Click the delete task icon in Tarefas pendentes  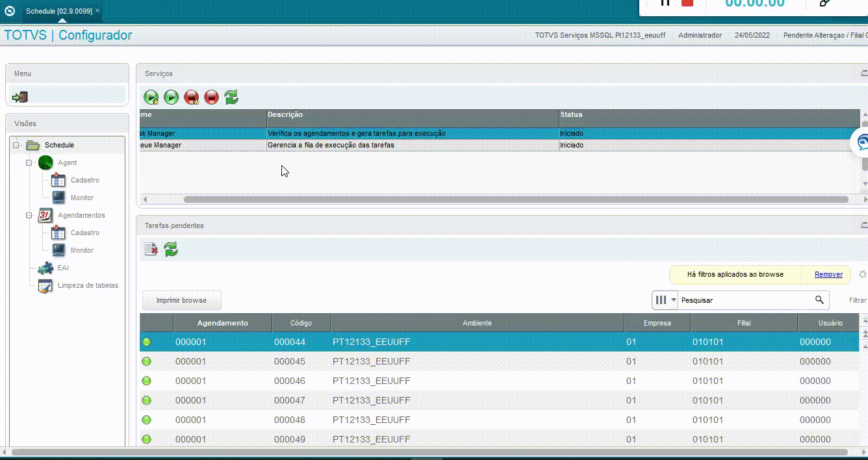click(151, 249)
